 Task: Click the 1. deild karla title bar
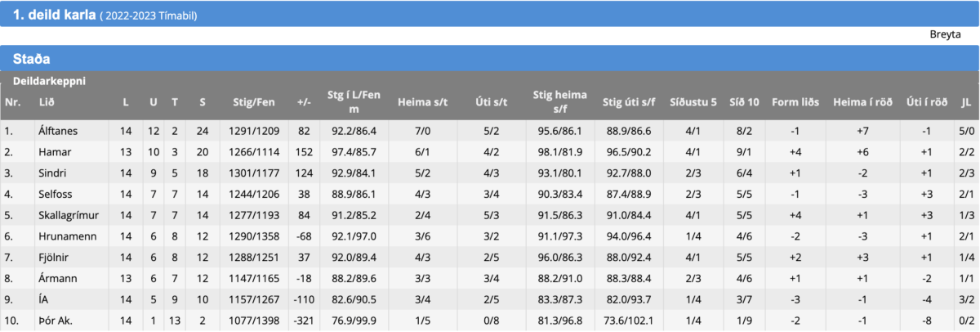click(490, 15)
